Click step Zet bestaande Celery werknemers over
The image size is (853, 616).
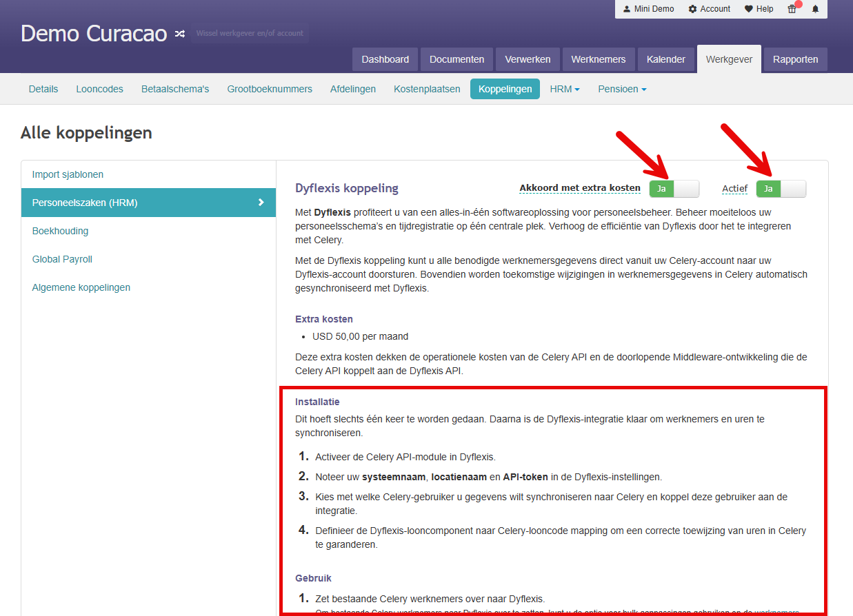coord(430,598)
